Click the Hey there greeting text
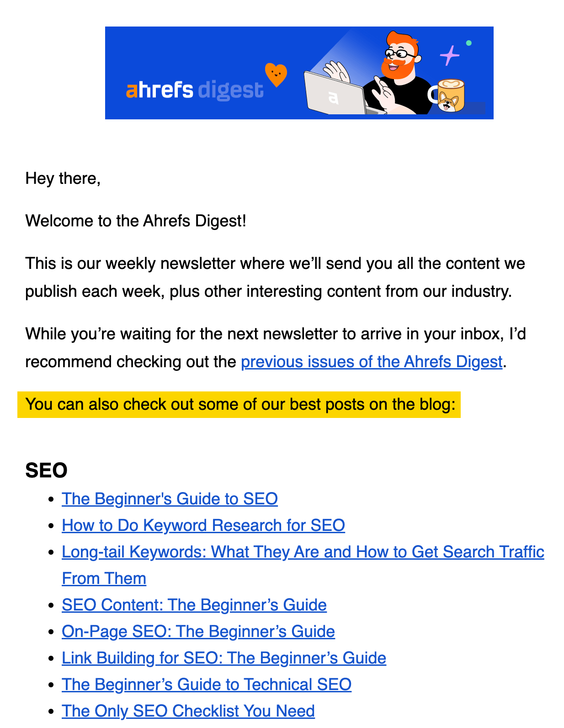 [63, 178]
